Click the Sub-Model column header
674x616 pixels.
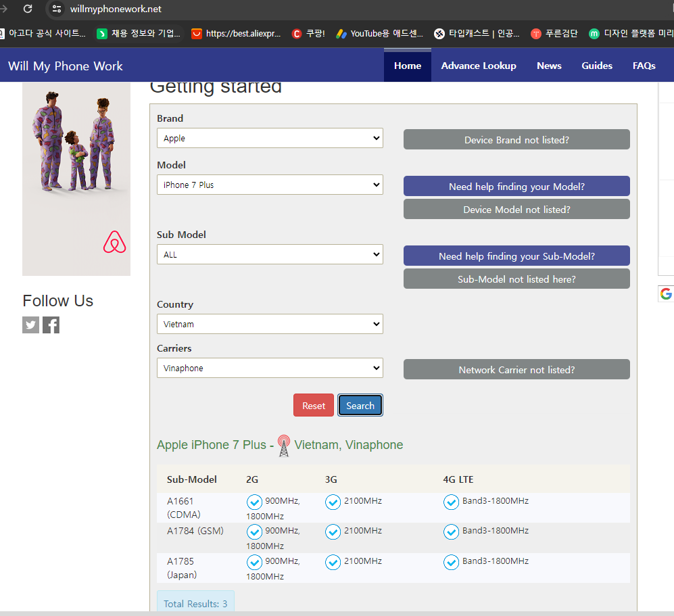coord(192,479)
